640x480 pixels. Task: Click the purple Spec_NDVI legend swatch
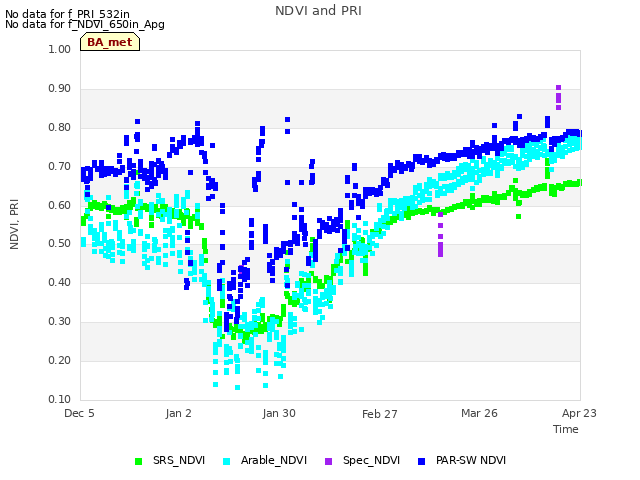[x=329, y=461]
